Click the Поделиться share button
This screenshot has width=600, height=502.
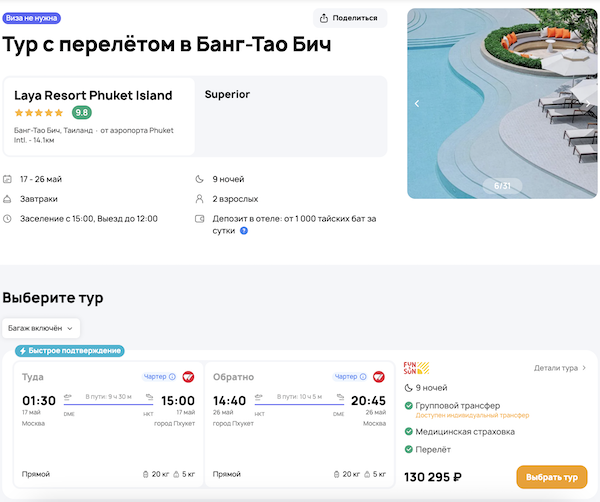[x=350, y=18]
